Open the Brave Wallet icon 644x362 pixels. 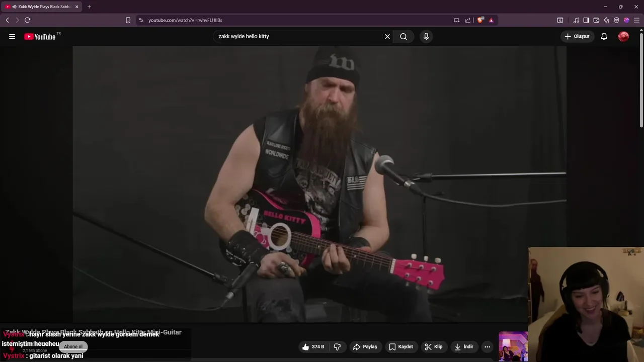(x=596, y=20)
